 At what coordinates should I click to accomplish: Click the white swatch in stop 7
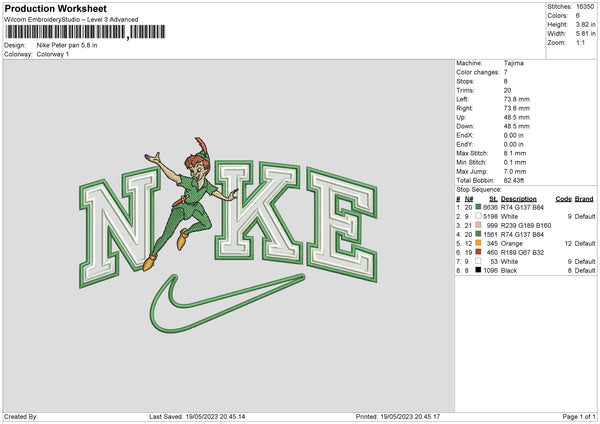pyautogui.click(x=478, y=261)
